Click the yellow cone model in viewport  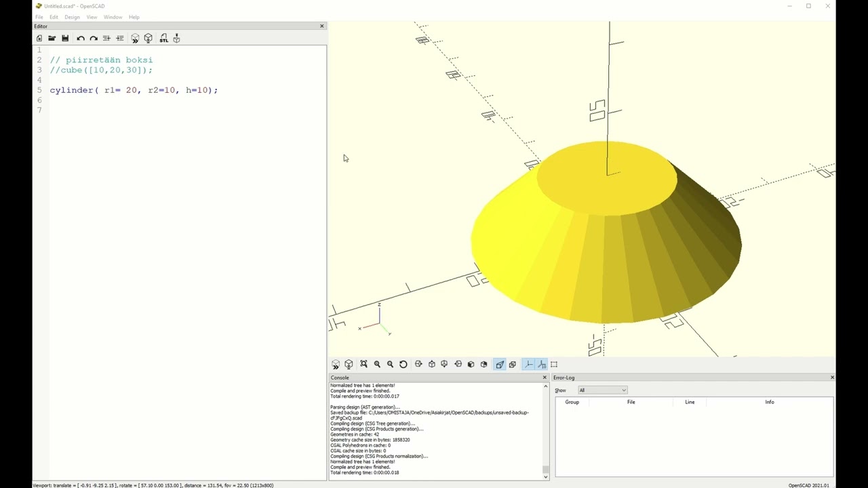tap(606, 234)
